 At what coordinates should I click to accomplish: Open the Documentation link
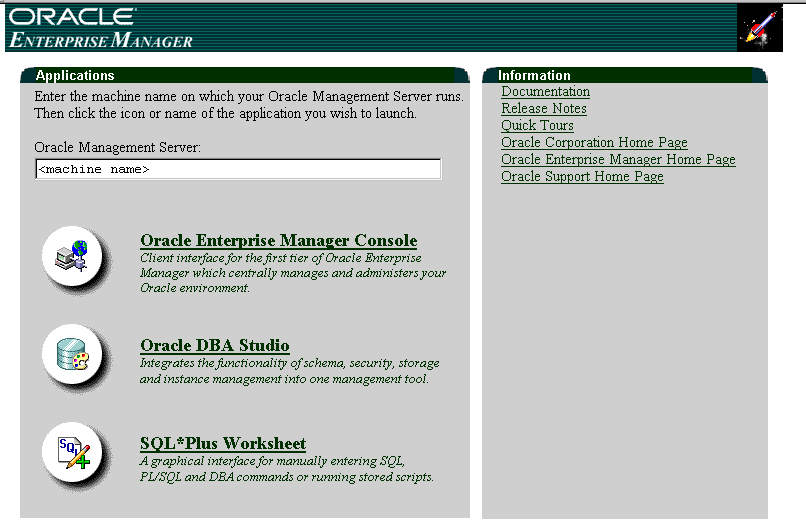[x=545, y=92]
